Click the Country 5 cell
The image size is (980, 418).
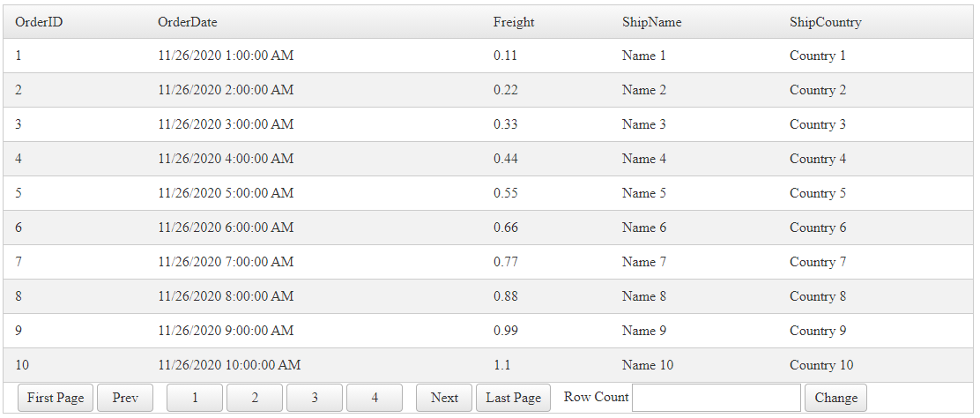(818, 193)
